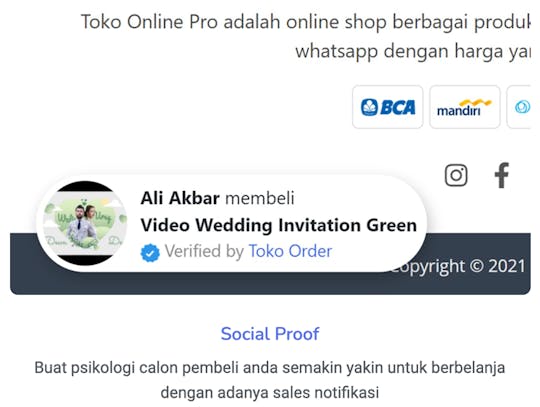Click the sales notifikasi caption line
The image size is (540, 407).
pyautogui.click(x=270, y=392)
